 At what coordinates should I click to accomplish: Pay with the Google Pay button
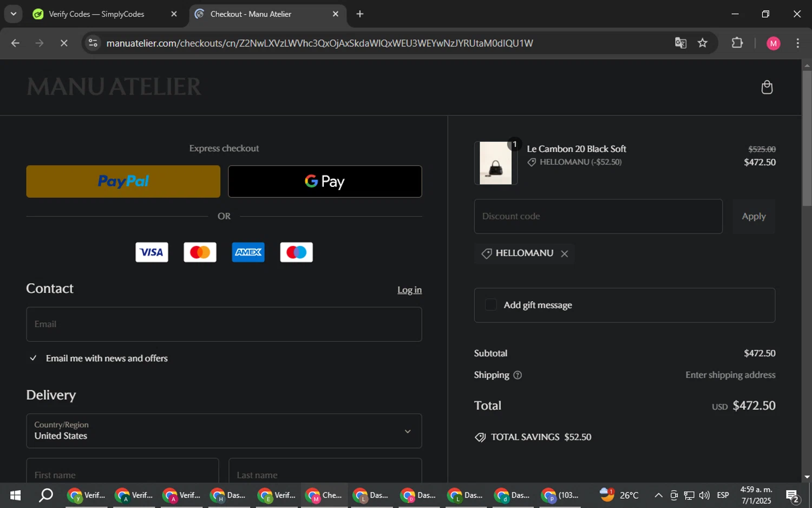pos(325,181)
